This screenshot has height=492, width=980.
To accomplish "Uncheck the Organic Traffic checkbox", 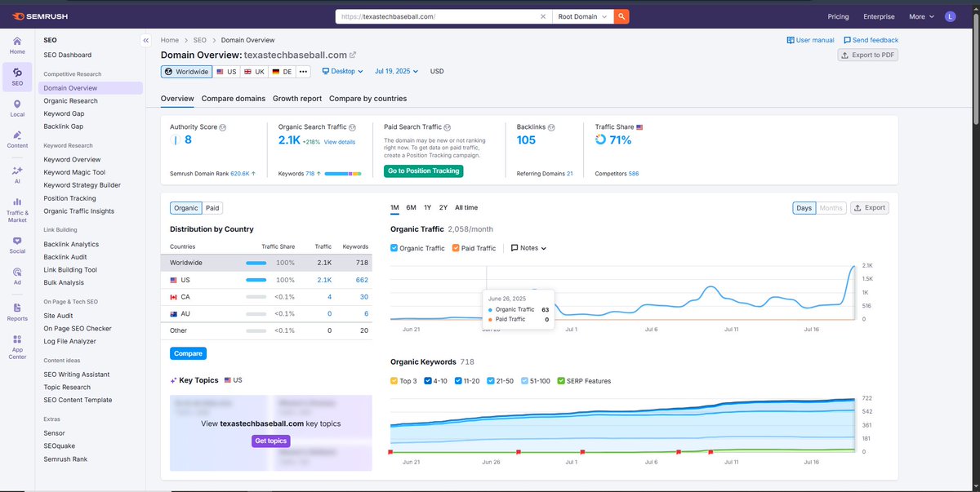I will [x=394, y=248].
